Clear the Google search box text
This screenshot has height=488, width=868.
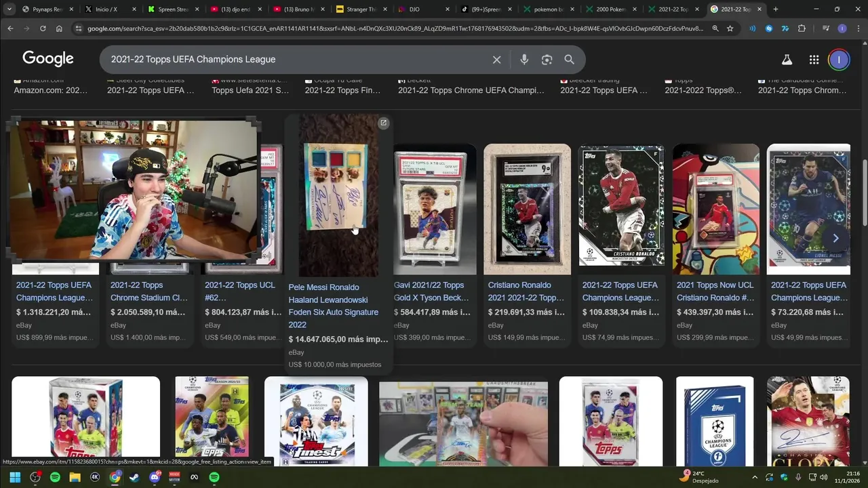point(496,60)
